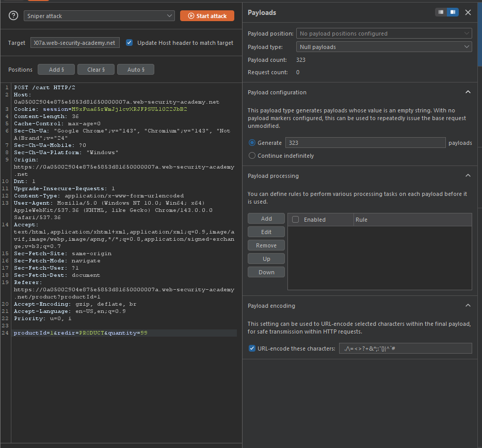This screenshot has width=482, height=448.
Task: Click the Add § positions button
Action: coord(56,70)
